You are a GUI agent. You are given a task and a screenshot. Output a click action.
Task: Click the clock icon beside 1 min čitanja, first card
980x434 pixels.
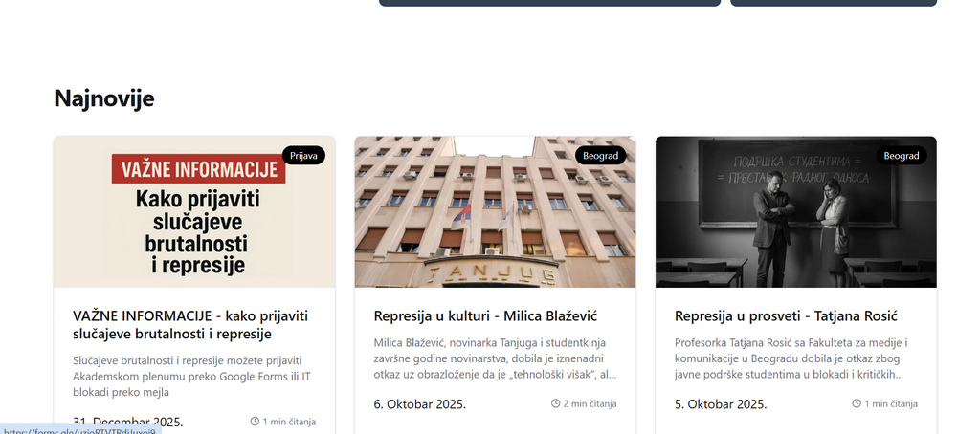click(255, 422)
